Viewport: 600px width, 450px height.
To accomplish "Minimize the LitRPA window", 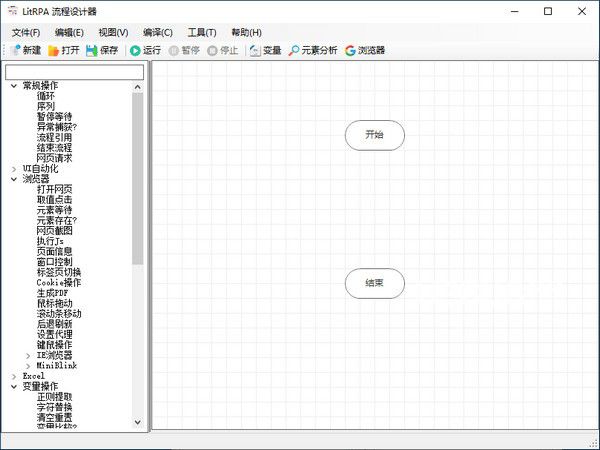I will coord(515,11).
